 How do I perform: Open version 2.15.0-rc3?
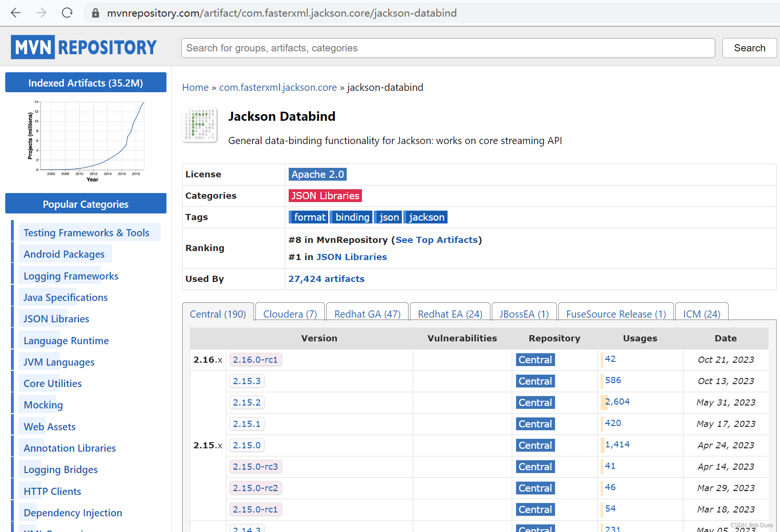coord(255,467)
